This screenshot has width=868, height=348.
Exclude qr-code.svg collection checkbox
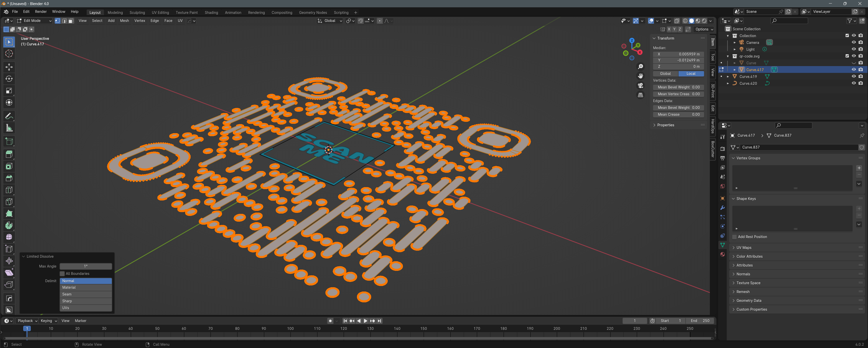(x=847, y=56)
